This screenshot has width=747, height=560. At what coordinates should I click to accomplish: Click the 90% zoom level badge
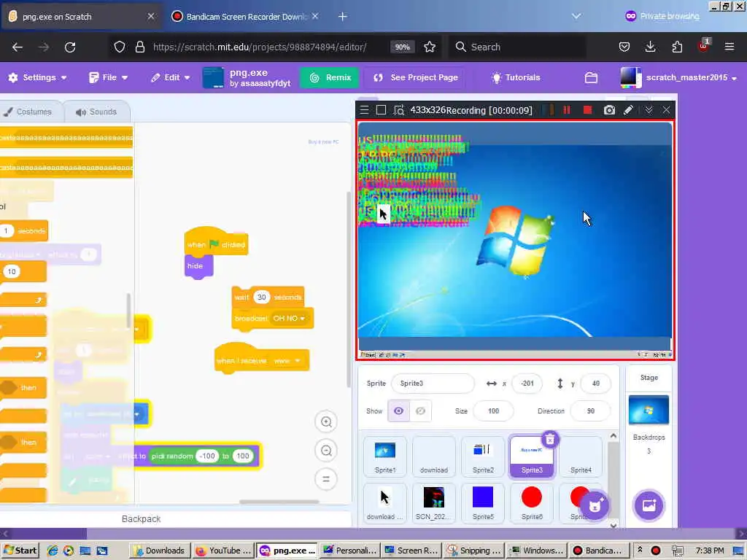tap(402, 47)
